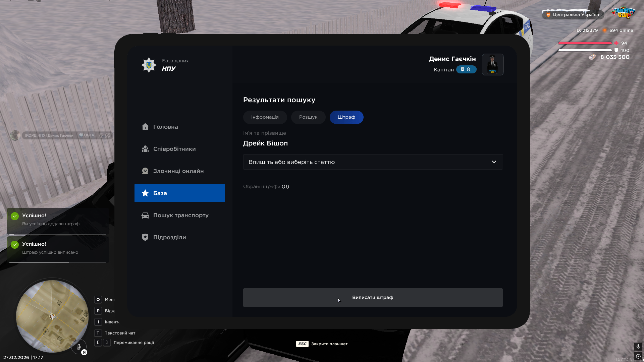Click the car icon for Пошук транспорту

click(x=145, y=215)
